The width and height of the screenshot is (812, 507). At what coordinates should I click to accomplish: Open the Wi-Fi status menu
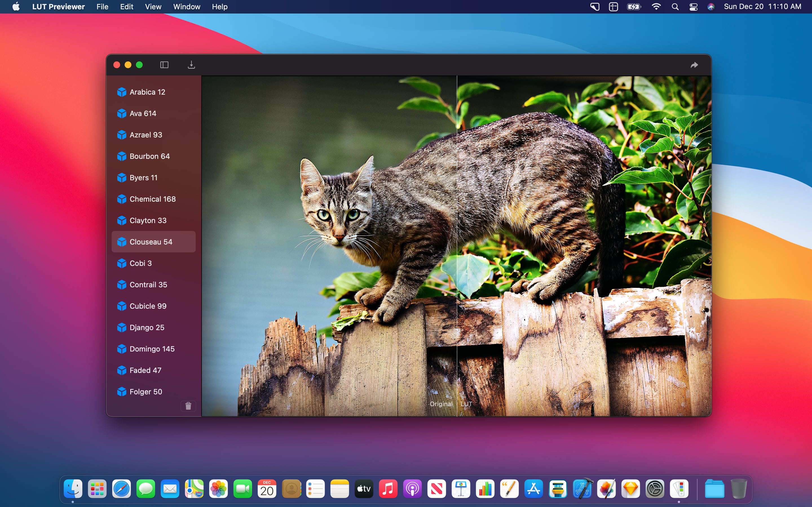point(656,7)
